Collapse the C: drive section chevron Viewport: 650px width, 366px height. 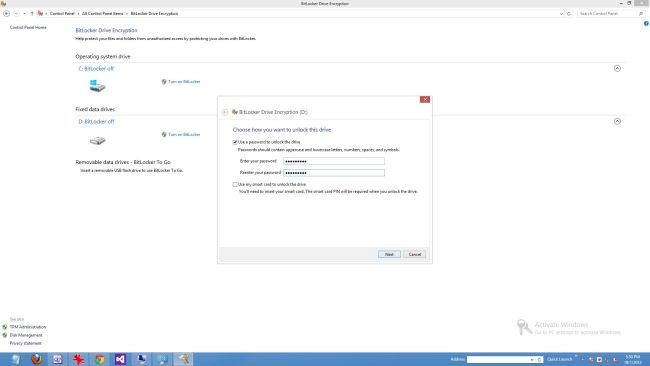coord(617,68)
